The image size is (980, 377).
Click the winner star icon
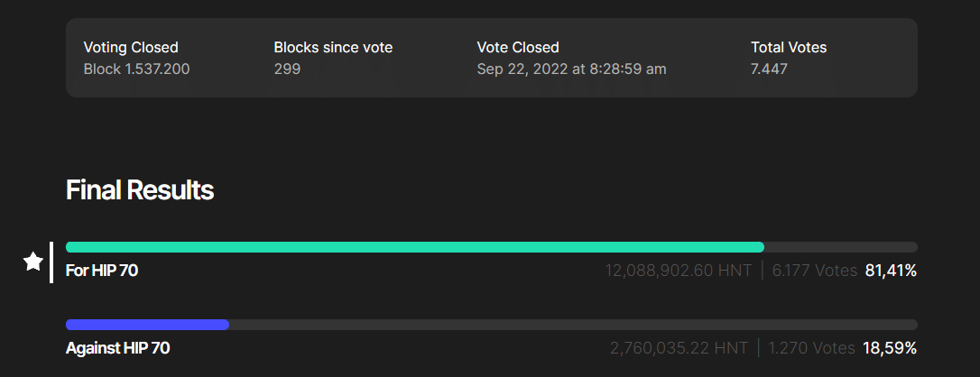pos(33,262)
